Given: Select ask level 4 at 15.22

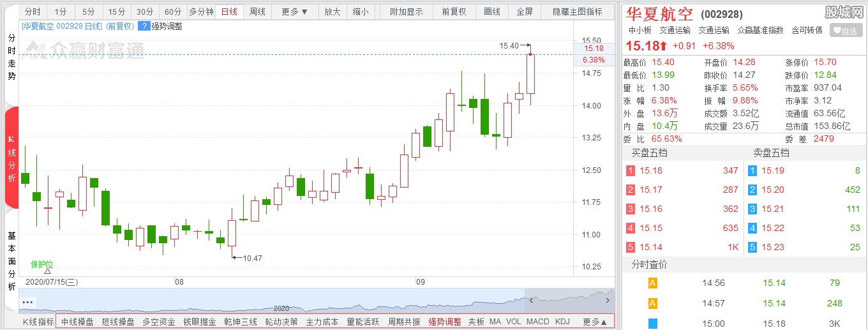Looking at the screenshot, I should pos(804,228).
